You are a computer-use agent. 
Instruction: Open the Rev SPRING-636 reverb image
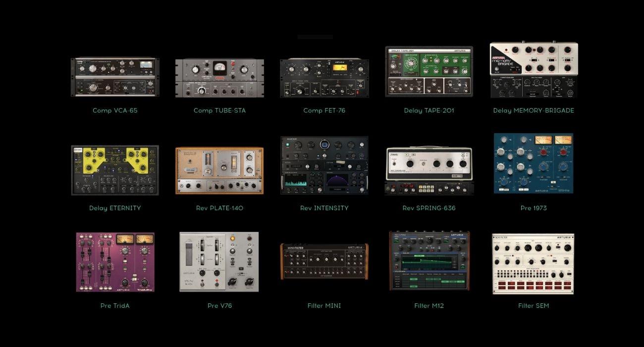pos(429,171)
